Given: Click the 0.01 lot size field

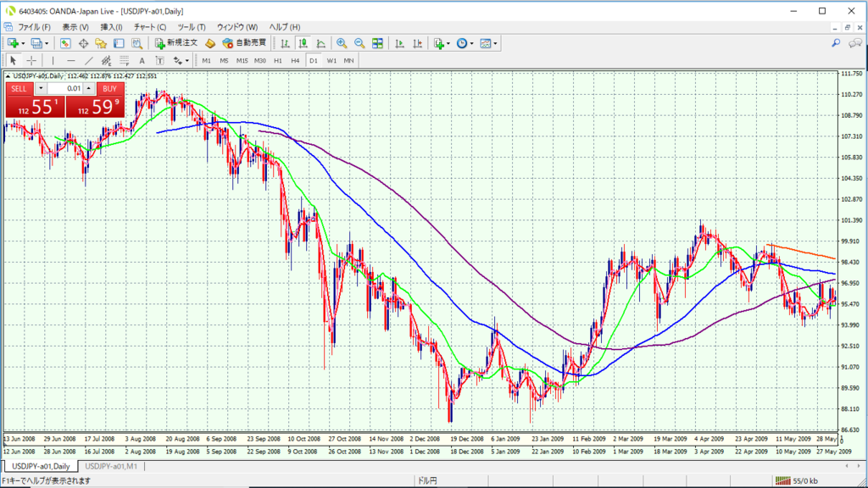Looking at the screenshot, I should (64, 88).
